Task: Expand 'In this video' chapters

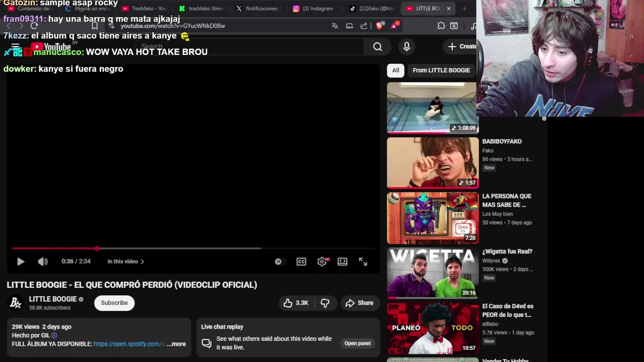Action: pos(125,261)
